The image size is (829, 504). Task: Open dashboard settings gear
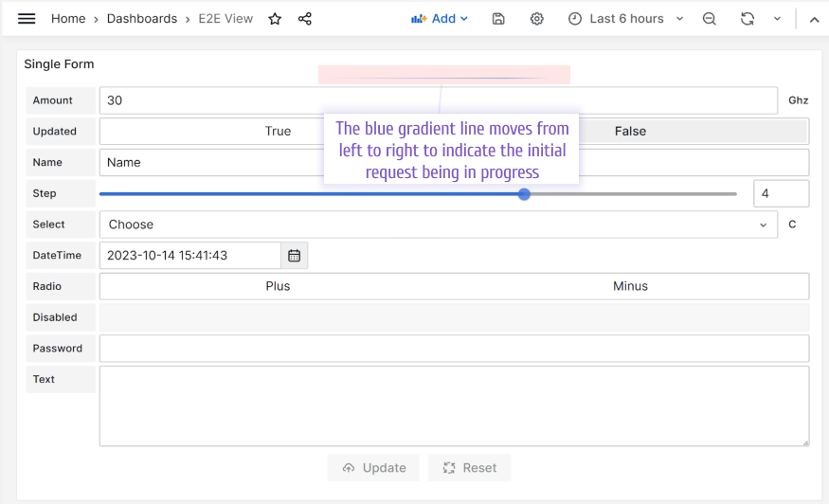tap(537, 19)
